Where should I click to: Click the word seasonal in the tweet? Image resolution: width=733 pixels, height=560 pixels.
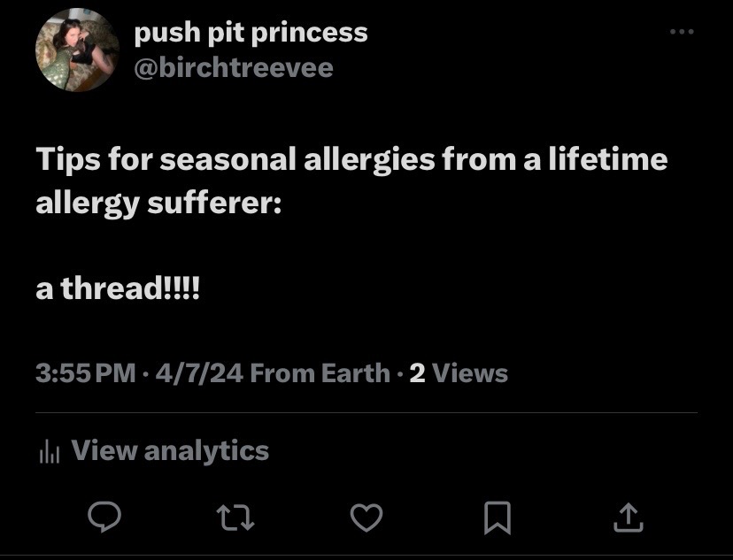pyautogui.click(x=228, y=158)
